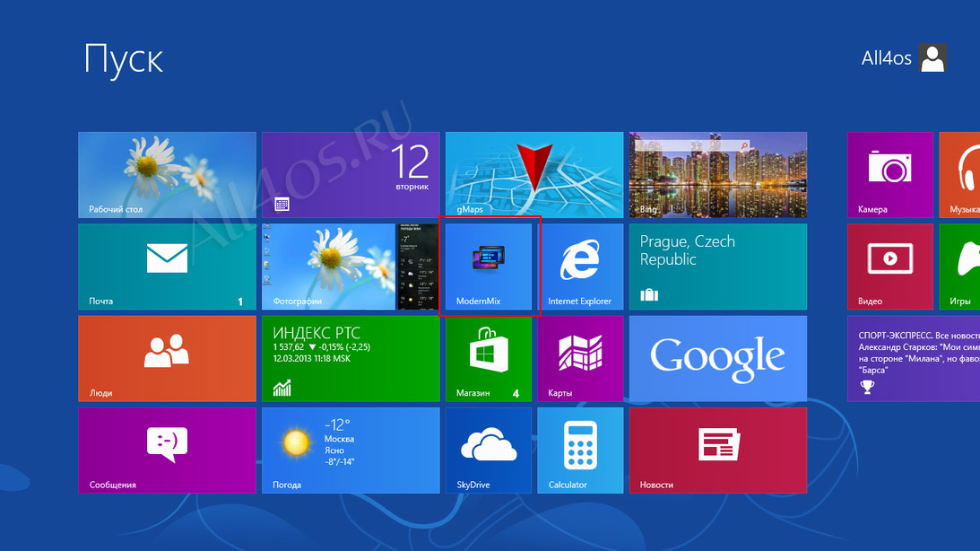The width and height of the screenshot is (980, 551).
Task: Launch the gMaps tile
Action: click(534, 174)
